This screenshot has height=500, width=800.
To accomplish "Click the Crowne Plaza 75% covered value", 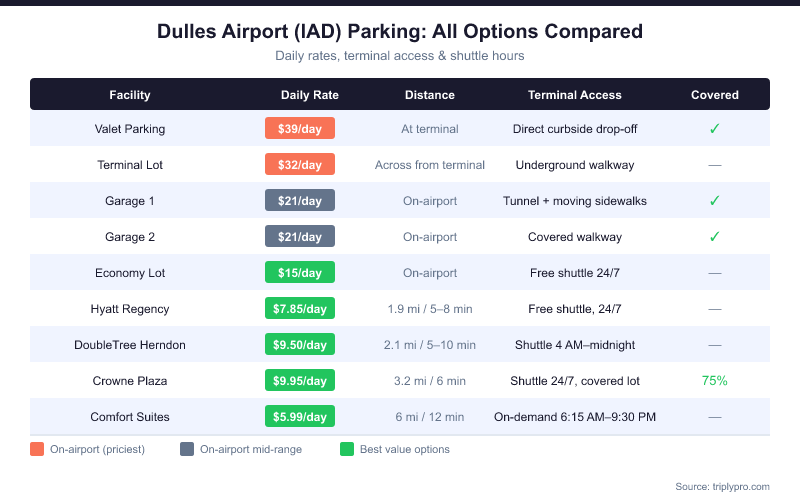I will point(714,381).
